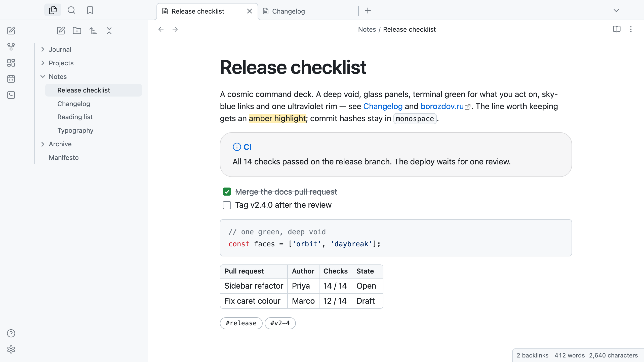
Task: Open help from ribbon bottom
Action: tap(11, 333)
